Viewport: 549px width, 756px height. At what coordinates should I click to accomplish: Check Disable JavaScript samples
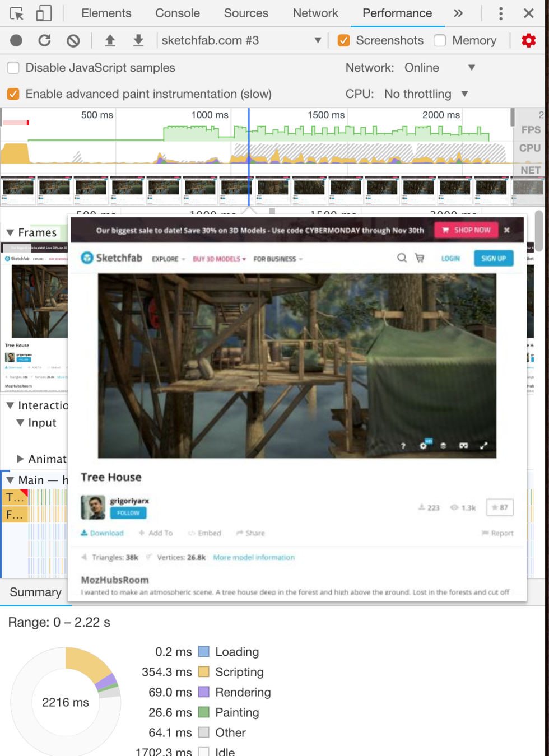[13, 68]
